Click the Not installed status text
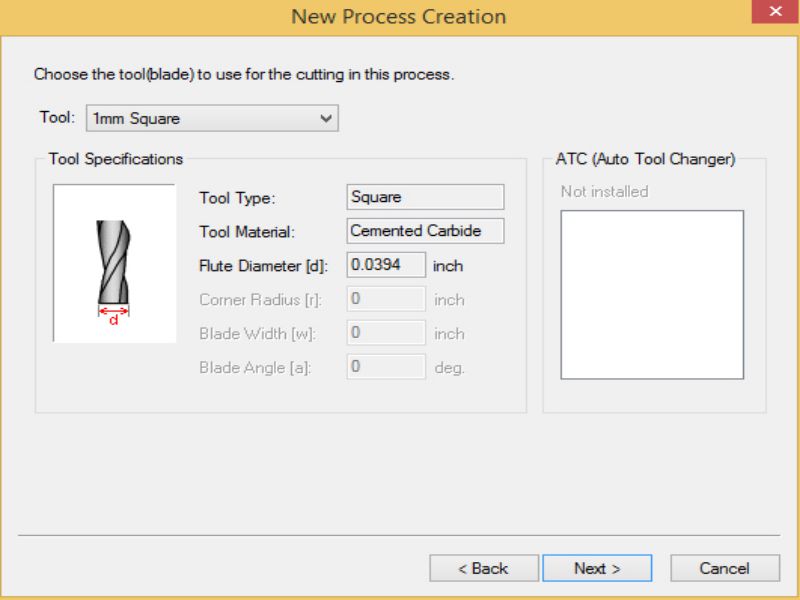800x600 pixels. (604, 191)
